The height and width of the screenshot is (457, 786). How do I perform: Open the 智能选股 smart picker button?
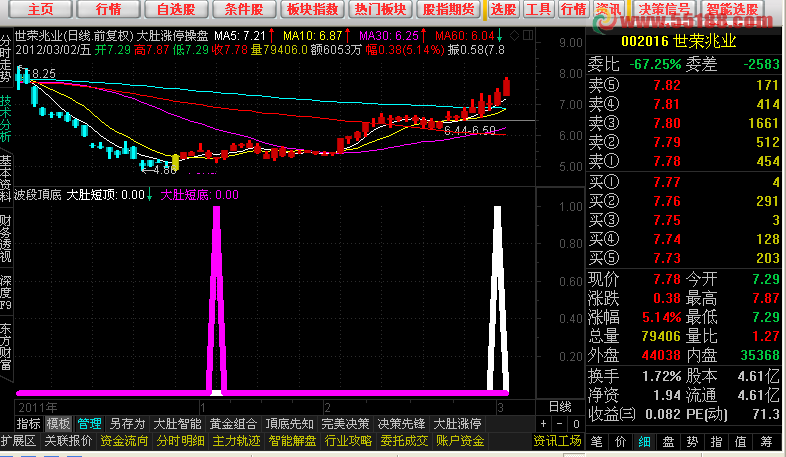[x=732, y=9]
